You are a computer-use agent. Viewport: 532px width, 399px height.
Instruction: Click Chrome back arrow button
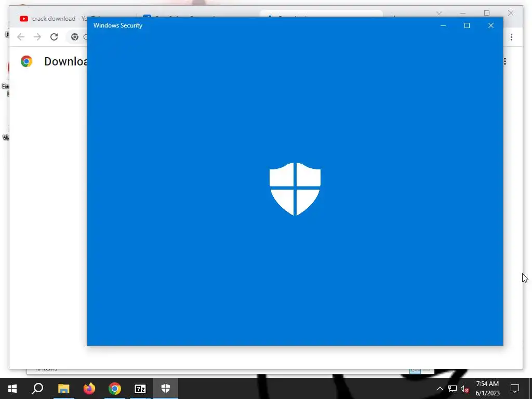coord(21,37)
